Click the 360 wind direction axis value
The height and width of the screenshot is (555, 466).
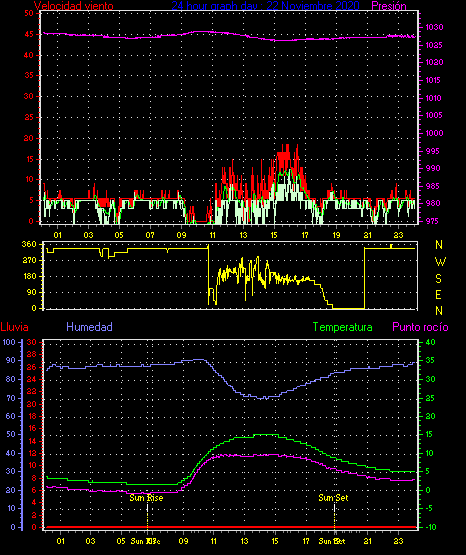[29, 244]
